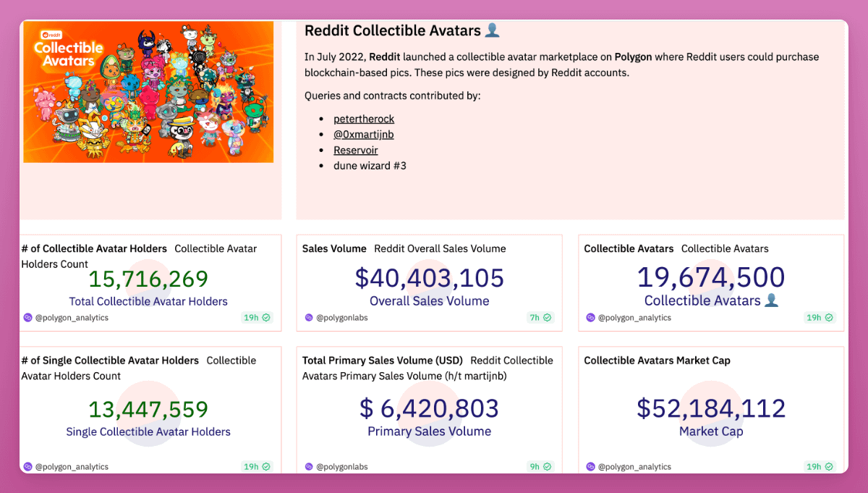Click 19h refresh check icon in Collectible Avatars counter card
This screenshot has width=868, height=493.
829,318
